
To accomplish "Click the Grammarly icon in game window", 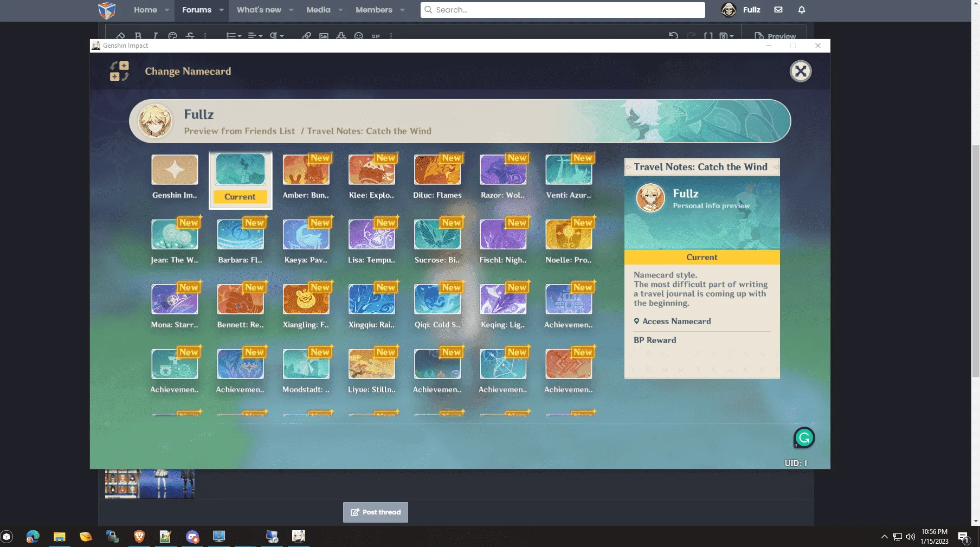I will click(804, 437).
